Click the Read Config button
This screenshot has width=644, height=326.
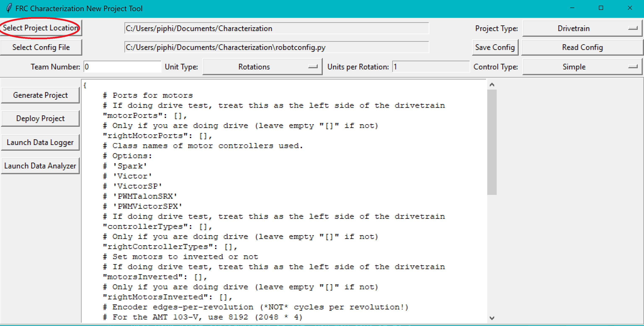(x=582, y=47)
